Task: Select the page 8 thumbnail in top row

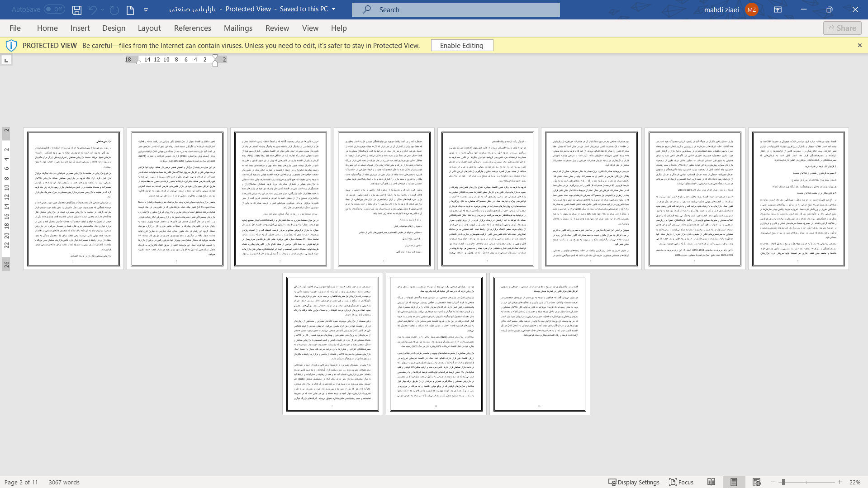Action: 798,199
